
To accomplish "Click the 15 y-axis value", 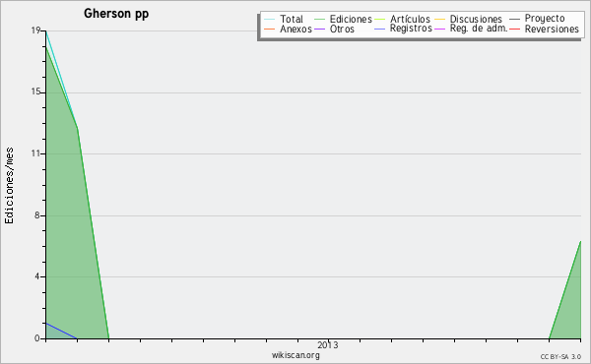I will coord(35,92).
